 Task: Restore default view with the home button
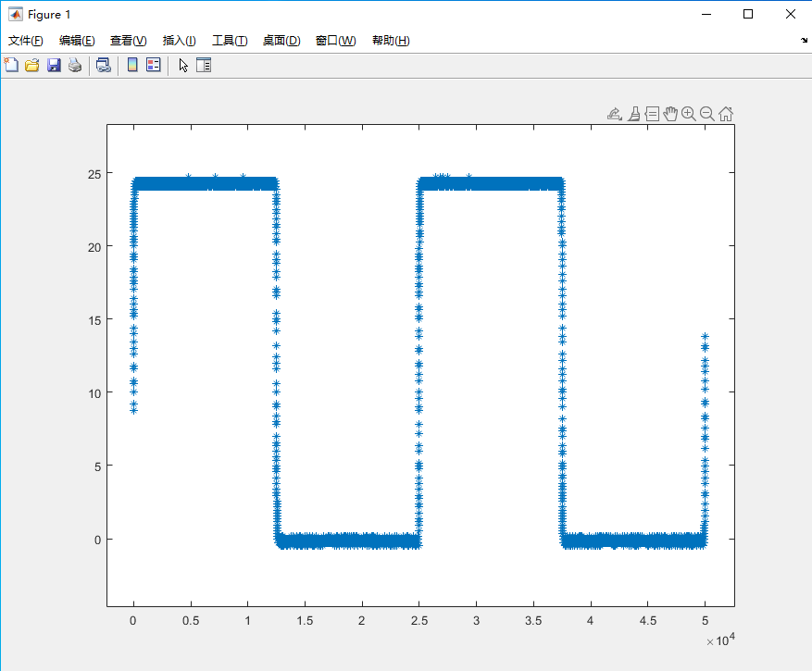(x=725, y=113)
